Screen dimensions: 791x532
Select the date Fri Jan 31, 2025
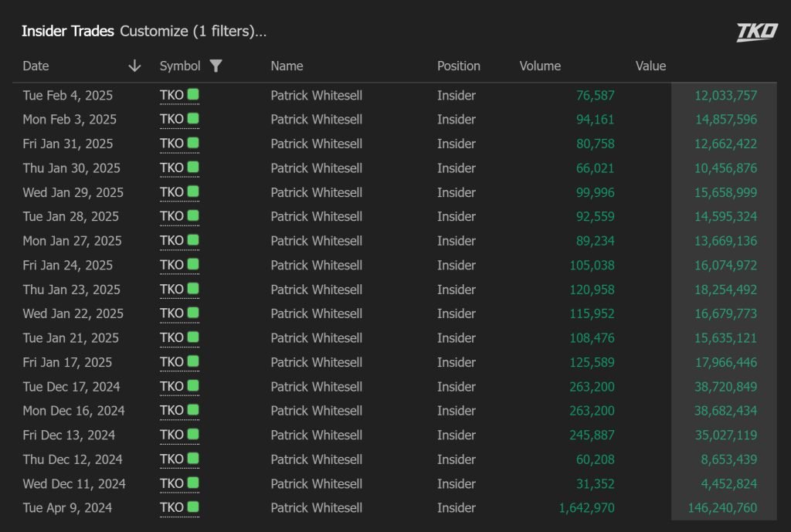[68, 144]
